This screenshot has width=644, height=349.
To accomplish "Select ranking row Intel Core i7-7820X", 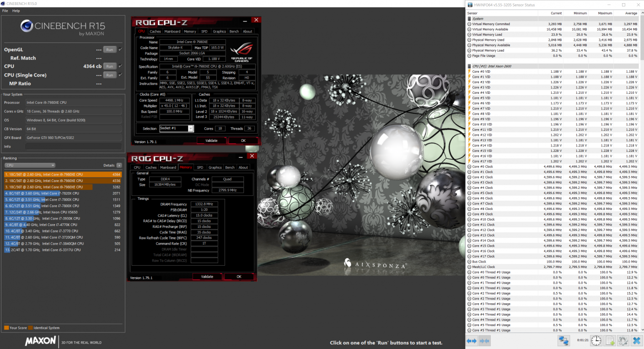I will (x=63, y=193).
